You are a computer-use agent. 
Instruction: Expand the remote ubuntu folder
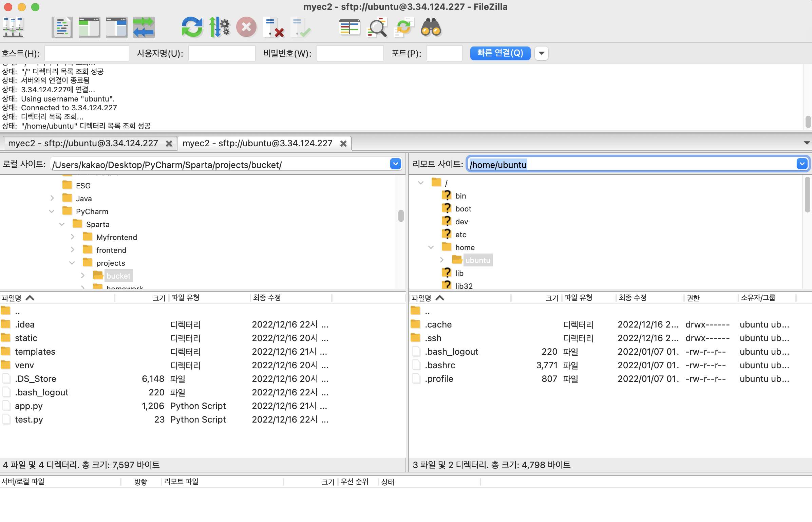coord(441,260)
